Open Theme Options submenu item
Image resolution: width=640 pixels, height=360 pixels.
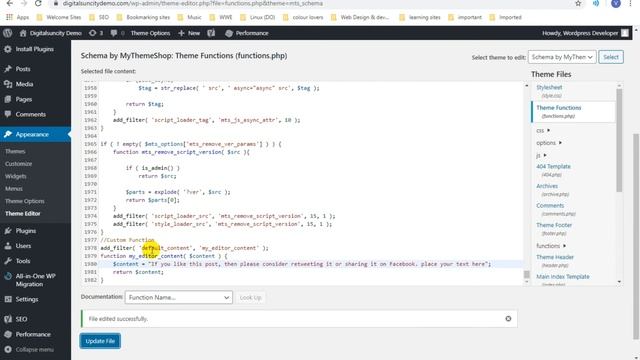point(25,201)
